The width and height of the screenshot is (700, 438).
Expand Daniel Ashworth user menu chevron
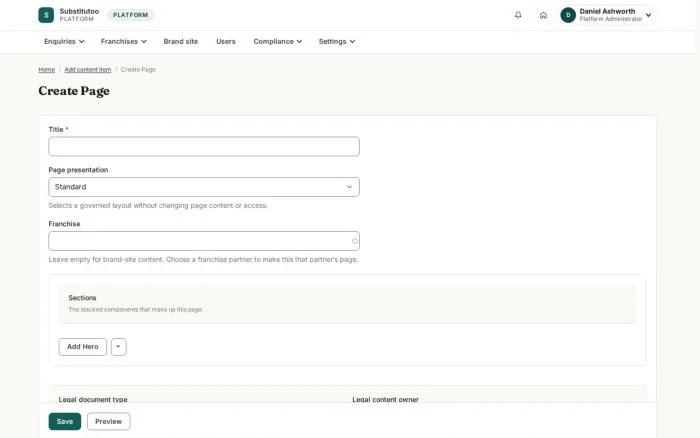[648, 15]
